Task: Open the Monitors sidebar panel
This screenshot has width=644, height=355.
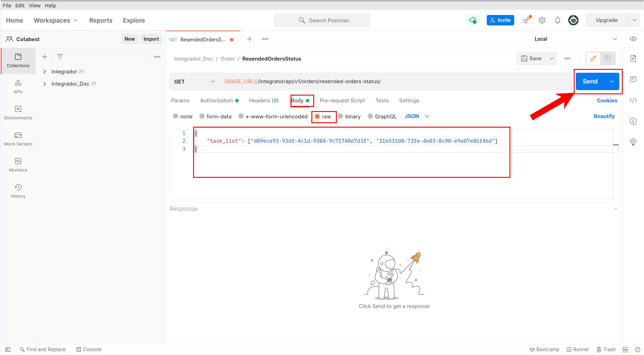Action: click(18, 165)
